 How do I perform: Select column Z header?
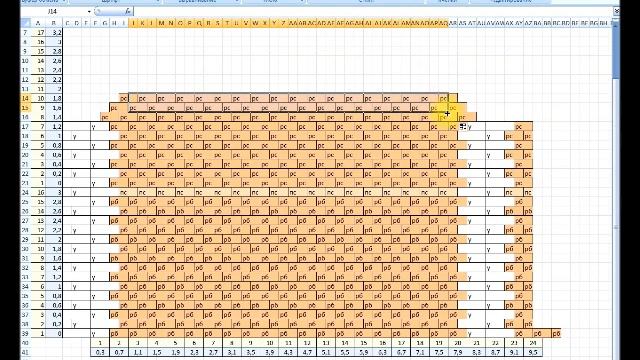point(283,23)
